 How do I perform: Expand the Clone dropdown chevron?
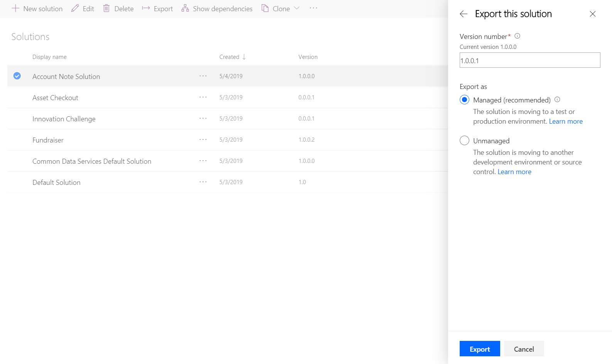[x=297, y=8]
